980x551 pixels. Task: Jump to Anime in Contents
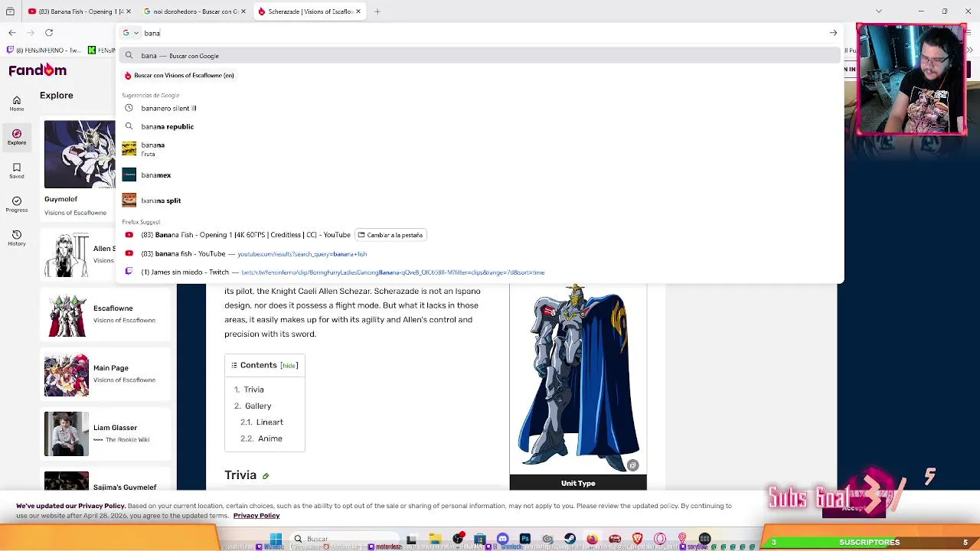point(270,439)
